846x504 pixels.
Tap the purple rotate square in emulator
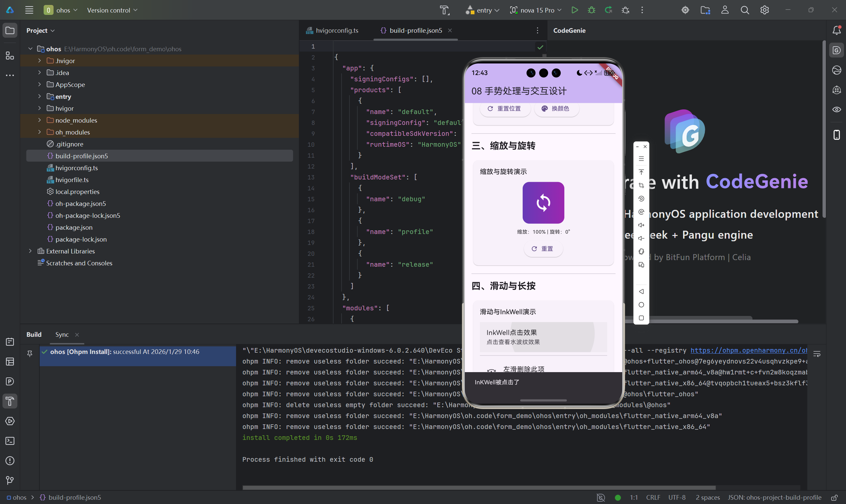click(x=543, y=203)
